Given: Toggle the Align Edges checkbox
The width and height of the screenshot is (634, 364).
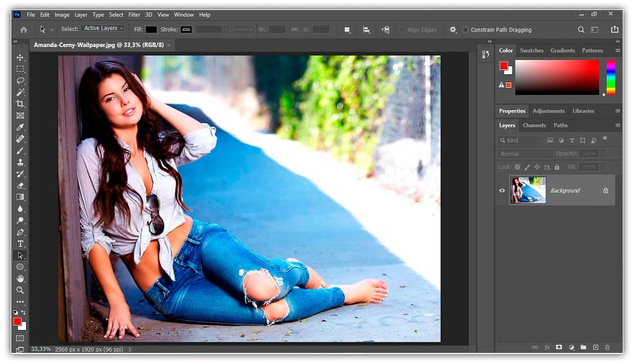Looking at the screenshot, I should (x=401, y=30).
